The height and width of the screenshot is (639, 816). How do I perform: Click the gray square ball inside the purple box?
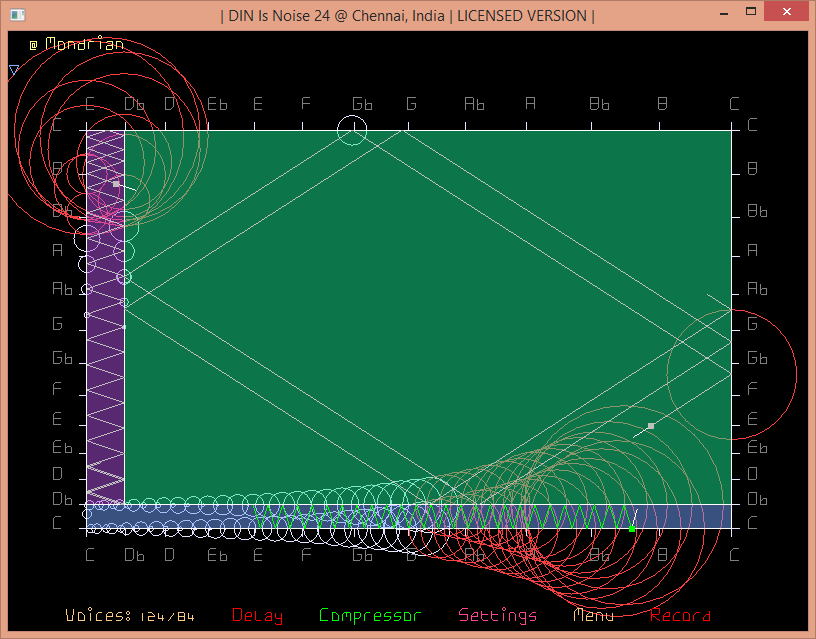coord(116,184)
